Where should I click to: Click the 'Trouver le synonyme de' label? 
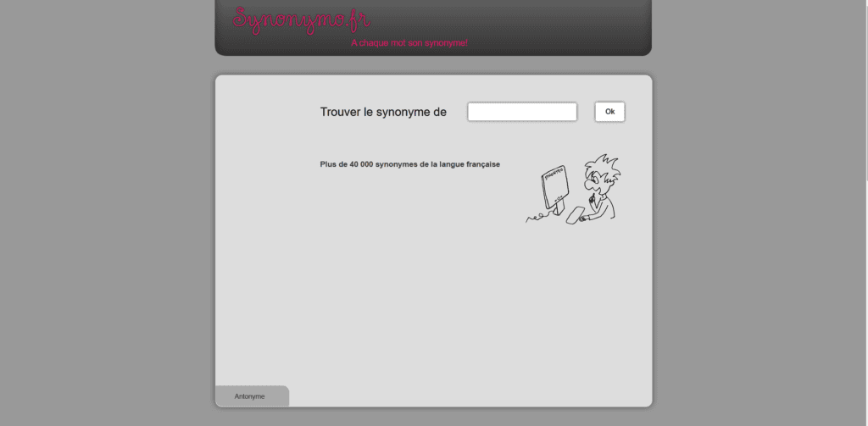tap(383, 112)
